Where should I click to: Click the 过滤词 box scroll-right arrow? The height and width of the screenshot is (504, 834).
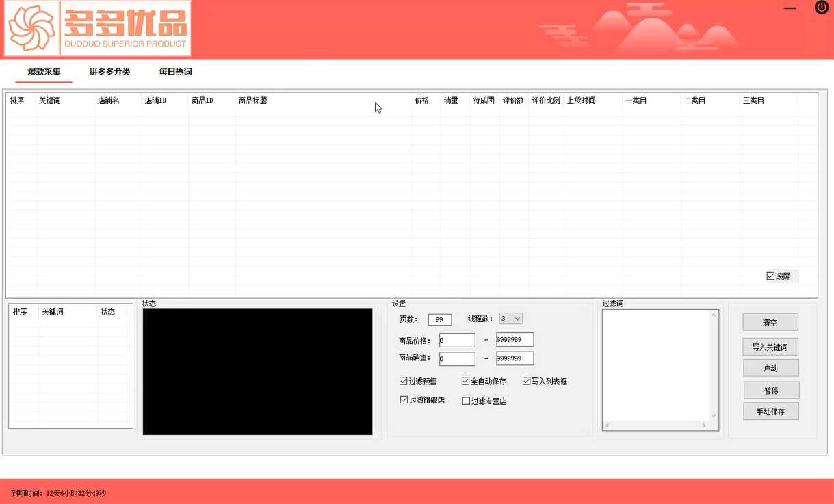coord(704,425)
